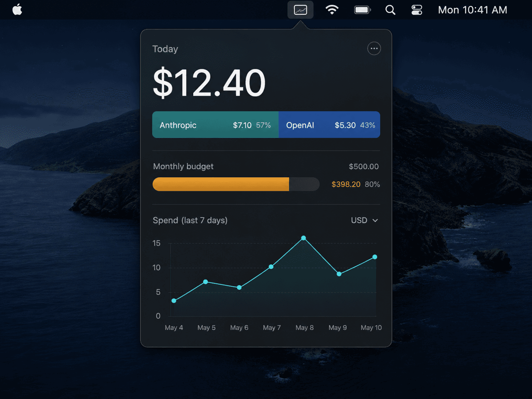The image size is (532, 399).
Task: Select the May 6 chart data point
Action: tap(239, 287)
